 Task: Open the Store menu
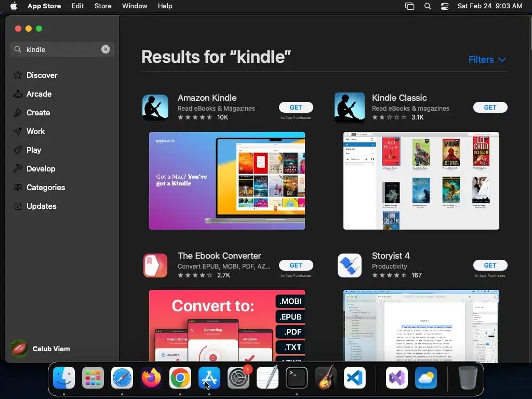[x=103, y=6]
